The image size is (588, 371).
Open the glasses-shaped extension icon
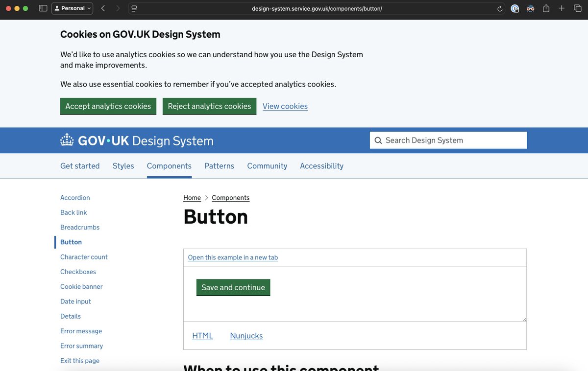pos(531,8)
